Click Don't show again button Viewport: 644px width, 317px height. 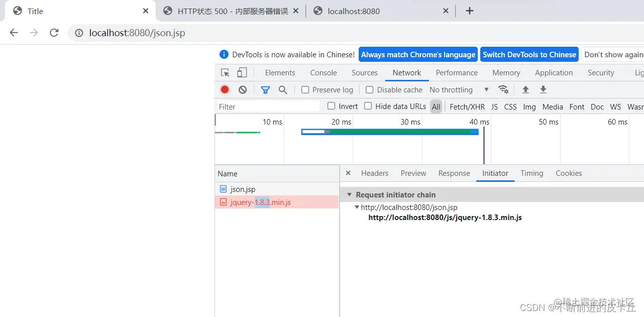pyautogui.click(x=613, y=54)
